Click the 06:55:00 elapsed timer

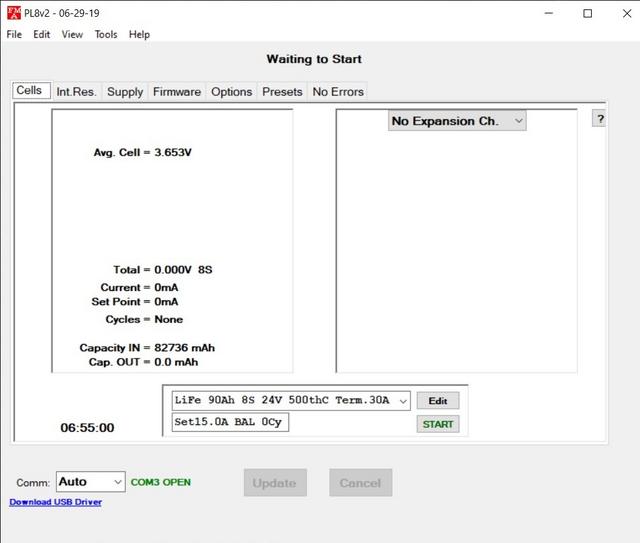(87, 428)
